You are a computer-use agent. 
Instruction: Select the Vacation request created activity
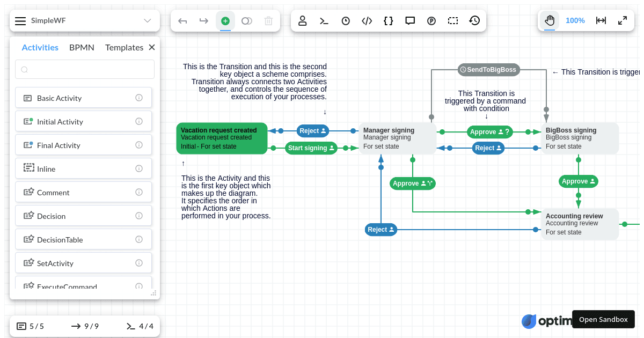tap(222, 138)
